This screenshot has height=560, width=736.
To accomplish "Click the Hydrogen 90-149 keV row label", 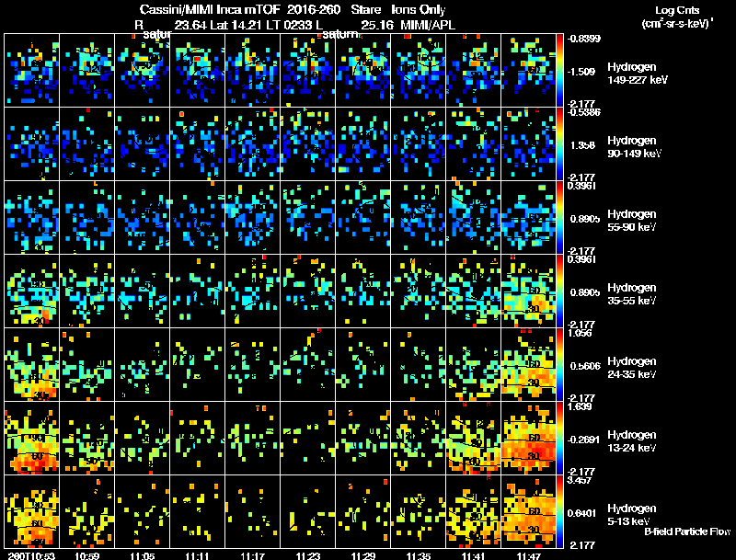I will [x=635, y=147].
